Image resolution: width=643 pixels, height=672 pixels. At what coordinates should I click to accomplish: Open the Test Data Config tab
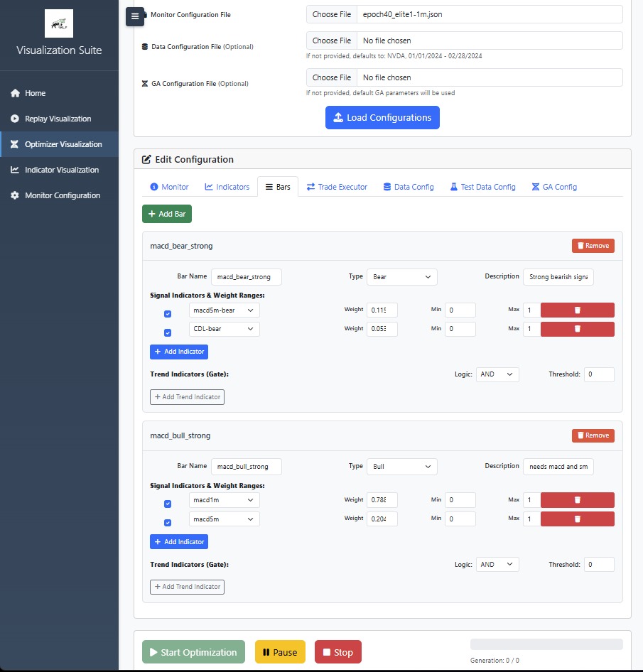coord(482,187)
